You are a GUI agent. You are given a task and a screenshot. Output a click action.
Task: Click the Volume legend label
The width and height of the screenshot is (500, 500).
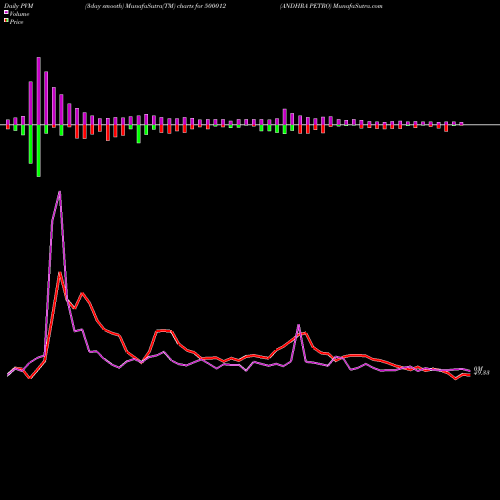[19, 14]
